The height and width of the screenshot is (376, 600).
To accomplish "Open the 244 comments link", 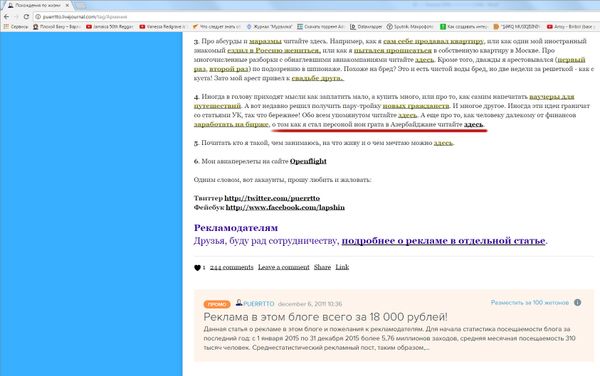I will pos(232,267).
